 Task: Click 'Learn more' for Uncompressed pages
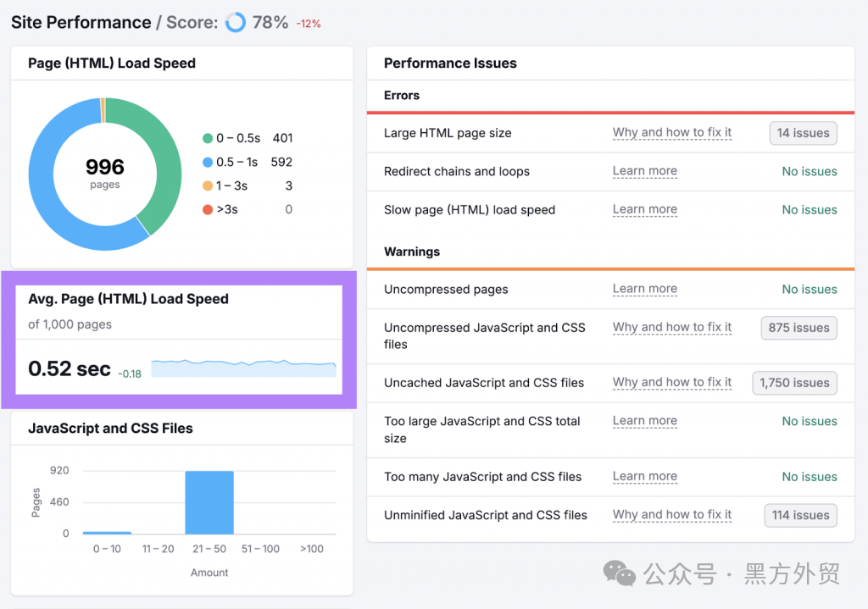pyautogui.click(x=645, y=289)
